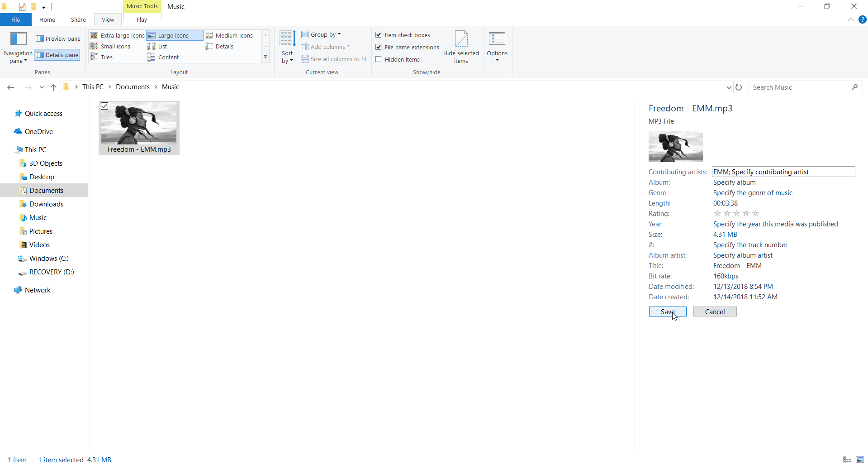Open the Add columns dropdown
868x465 pixels.
[x=326, y=47]
